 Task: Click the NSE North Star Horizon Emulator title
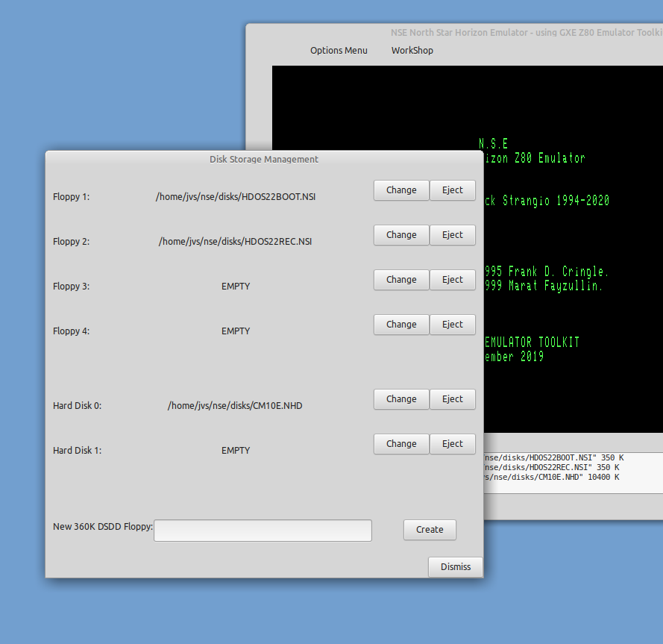coord(527,33)
